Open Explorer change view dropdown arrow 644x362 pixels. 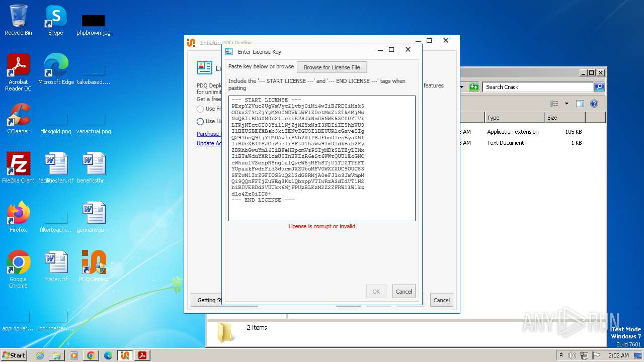(567, 104)
